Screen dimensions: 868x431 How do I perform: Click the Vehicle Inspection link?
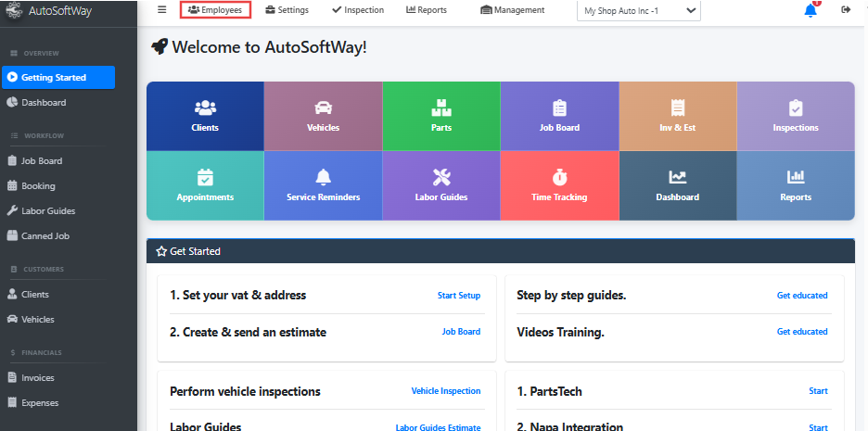[446, 391]
